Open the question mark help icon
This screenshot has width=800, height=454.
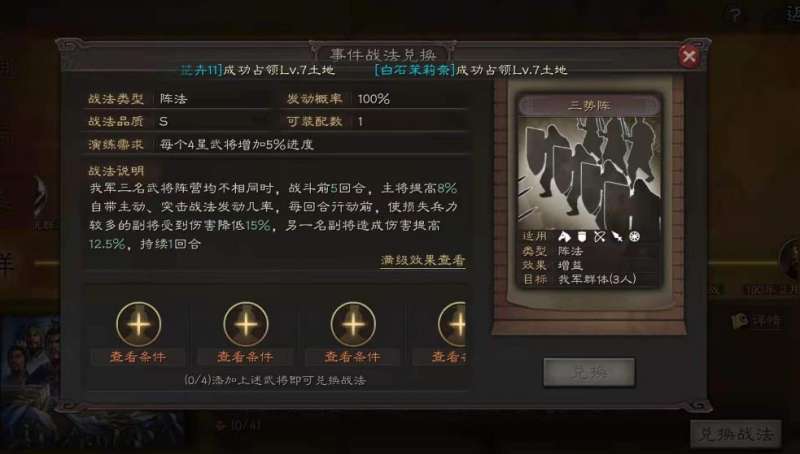(x=735, y=15)
